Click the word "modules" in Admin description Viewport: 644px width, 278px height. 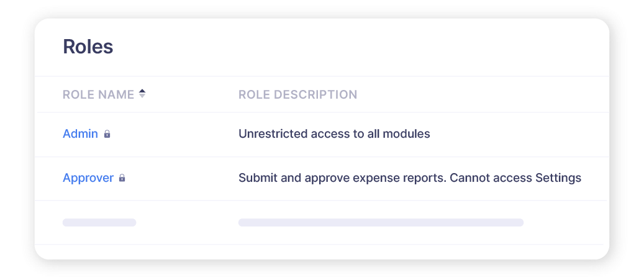point(408,133)
